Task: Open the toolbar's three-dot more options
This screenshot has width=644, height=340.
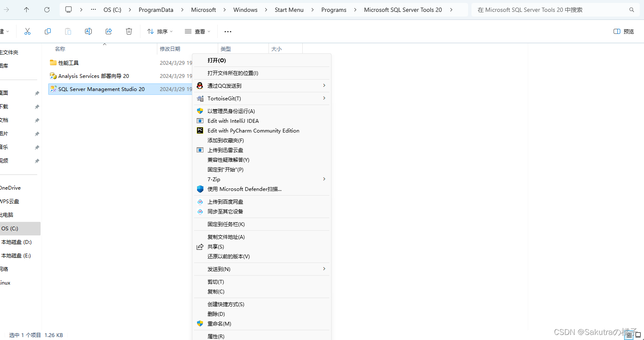Action: (228, 31)
